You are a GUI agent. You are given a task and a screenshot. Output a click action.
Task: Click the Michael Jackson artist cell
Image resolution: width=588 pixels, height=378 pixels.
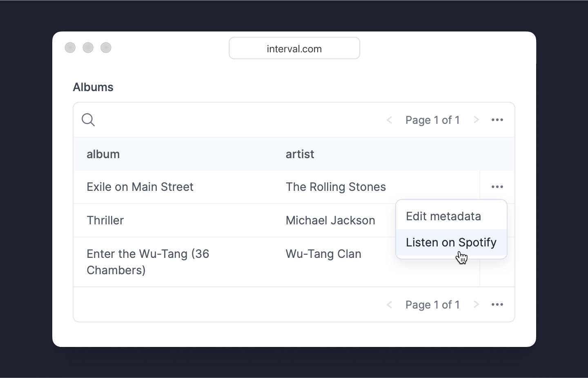point(330,220)
